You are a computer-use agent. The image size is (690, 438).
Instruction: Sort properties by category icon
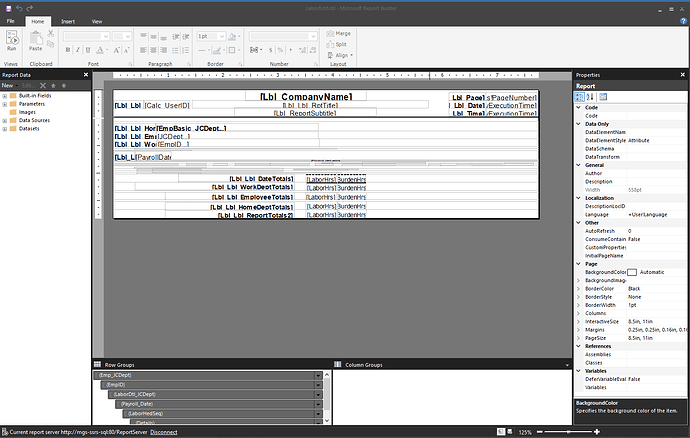pos(580,97)
